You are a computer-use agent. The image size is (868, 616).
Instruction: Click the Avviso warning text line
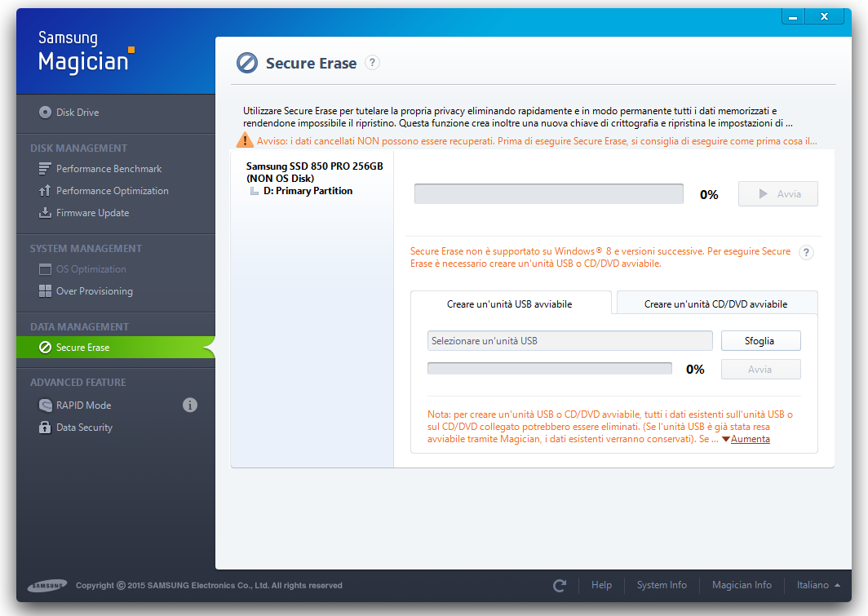537,141
